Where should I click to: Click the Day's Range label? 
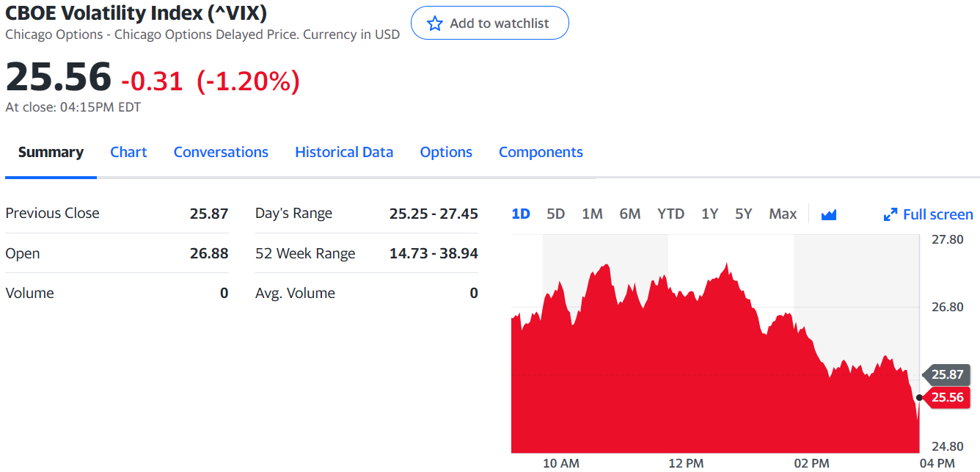point(293,214)
